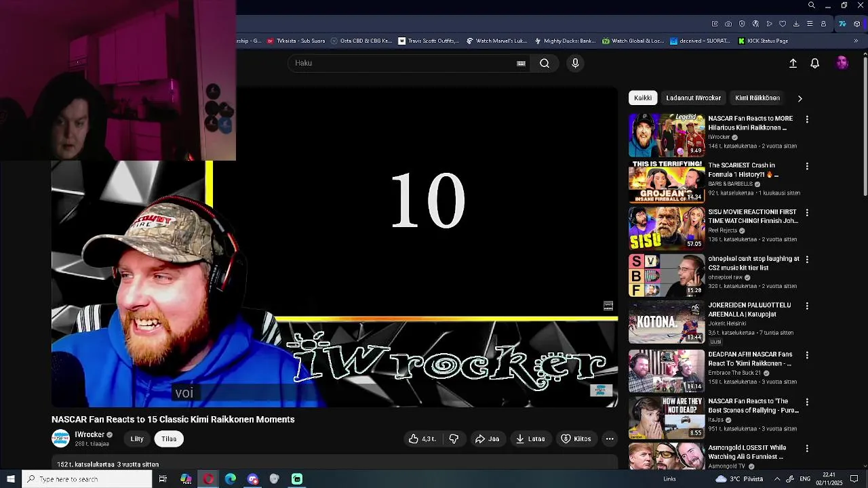Image resolution: width=868 pixels, height=488 pixels.
Task: Select the Kaikki filter chip
Action: (643, 98)
